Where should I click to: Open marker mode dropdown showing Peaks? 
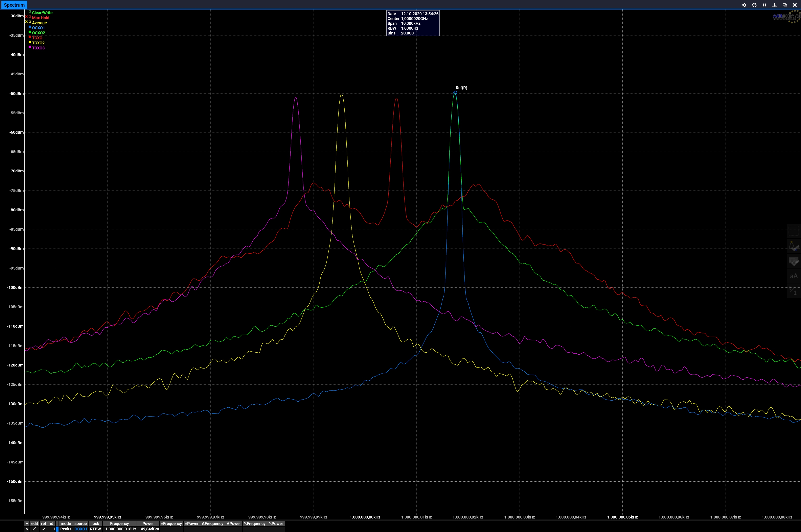pyautogui.click(x=66, y=529)
